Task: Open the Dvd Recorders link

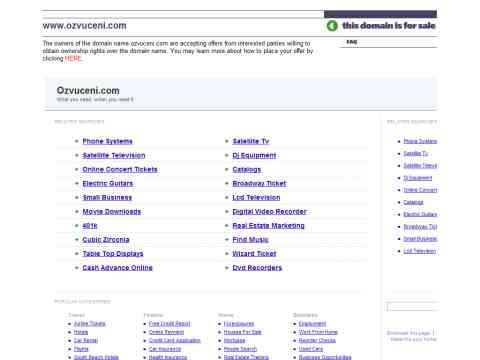Action: click(257, 268)
